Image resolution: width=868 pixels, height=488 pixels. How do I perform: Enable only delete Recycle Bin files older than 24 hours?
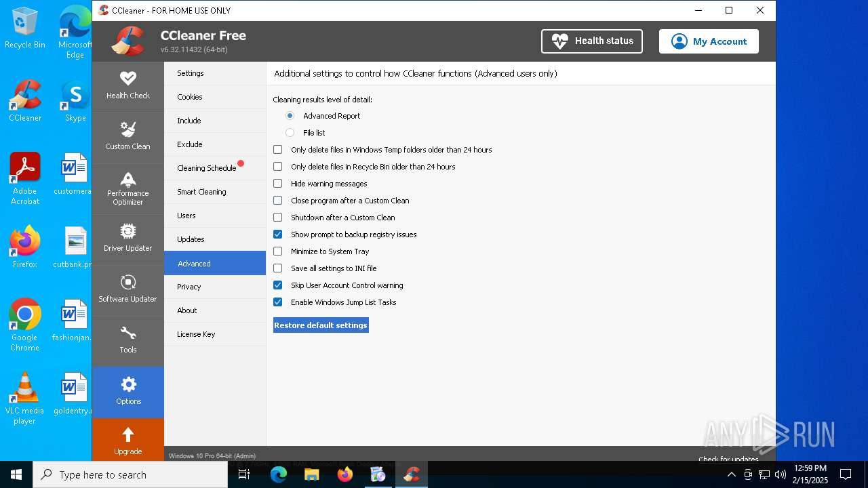[x=278, y=167]
